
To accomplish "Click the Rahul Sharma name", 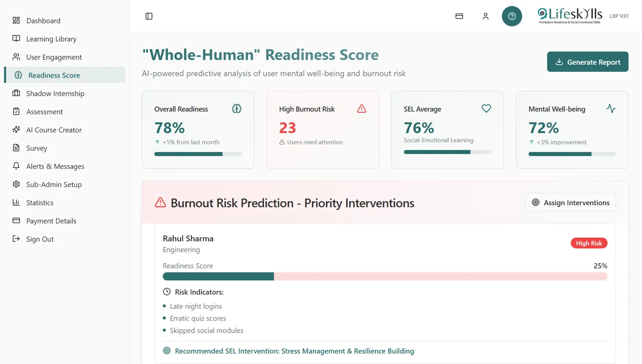I will [x=188, y=239].
